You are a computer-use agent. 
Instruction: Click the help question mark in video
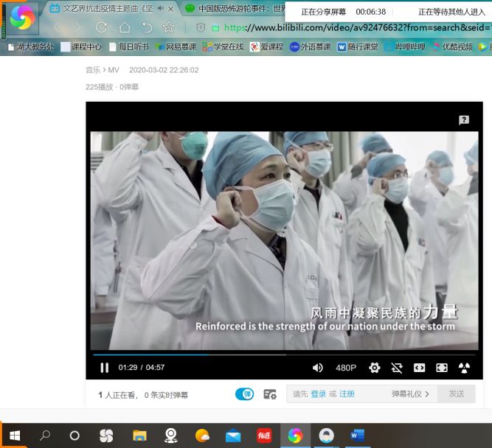[464, 120]
